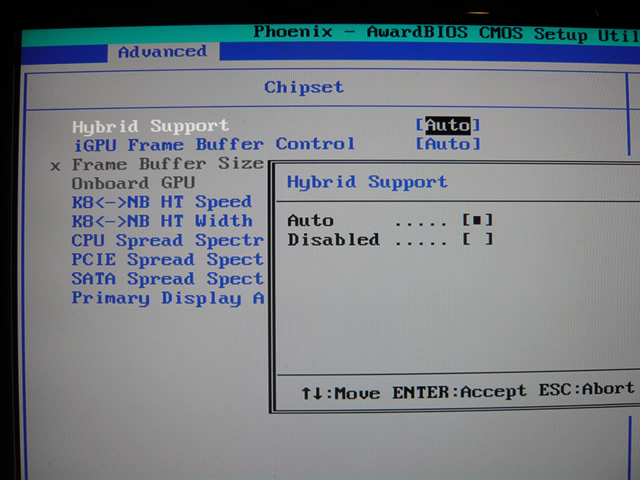Screen dimensions: 640x480
Task: Click the ENTER:Accept hint
Action: coord(459,392)
